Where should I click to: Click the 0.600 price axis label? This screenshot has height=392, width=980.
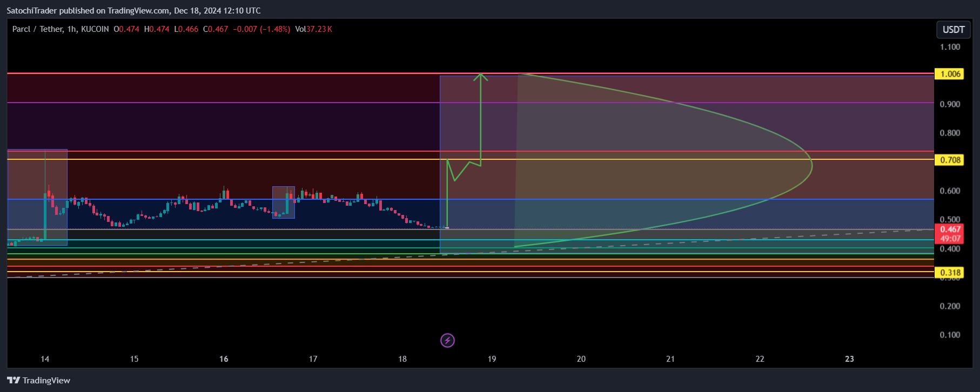950,191
